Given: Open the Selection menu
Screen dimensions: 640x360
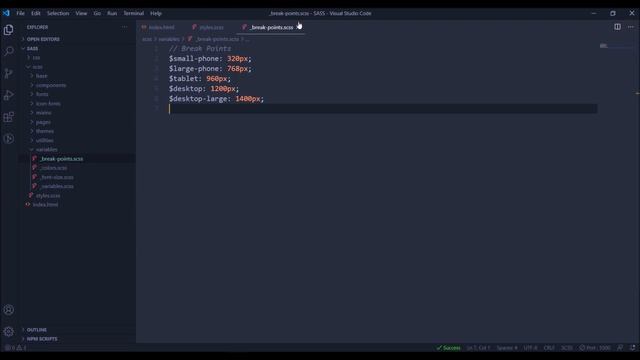Looking at the screenshot, I should pyautogui.click(x=58, y=13).
